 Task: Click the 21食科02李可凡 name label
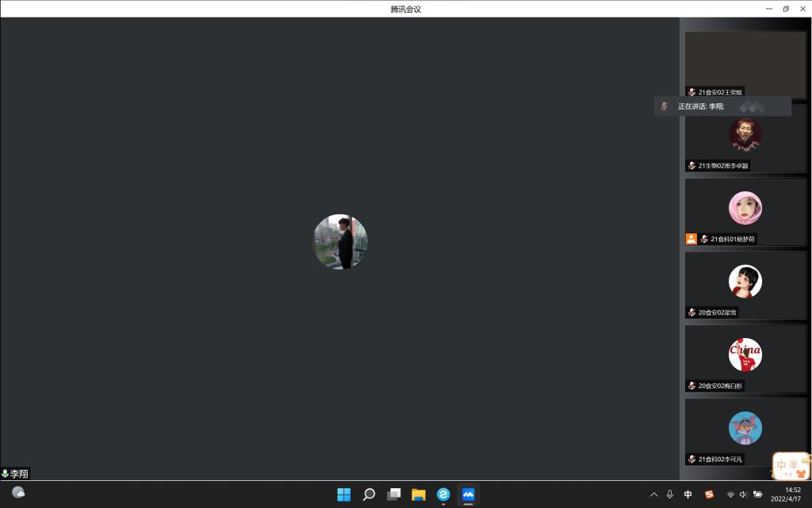[x=720, y=460]
